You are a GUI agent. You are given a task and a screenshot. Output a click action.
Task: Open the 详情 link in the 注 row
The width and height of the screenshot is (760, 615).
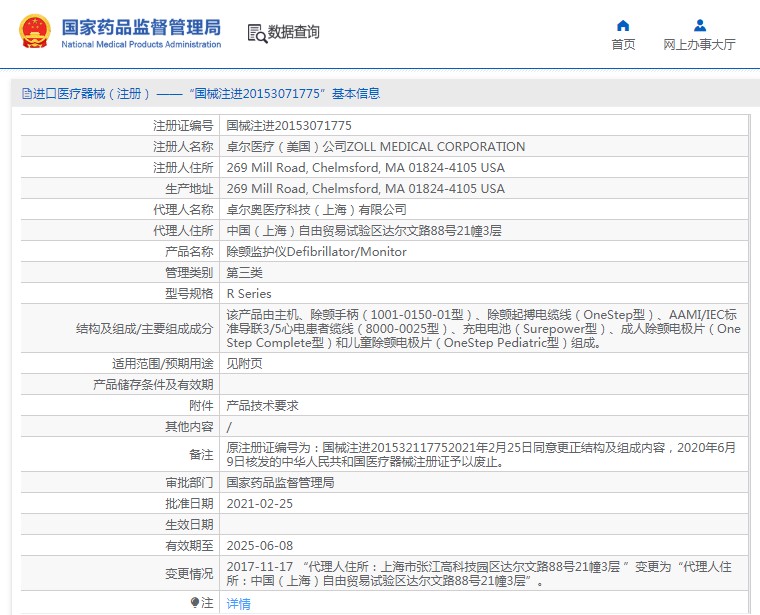[239, 603]
